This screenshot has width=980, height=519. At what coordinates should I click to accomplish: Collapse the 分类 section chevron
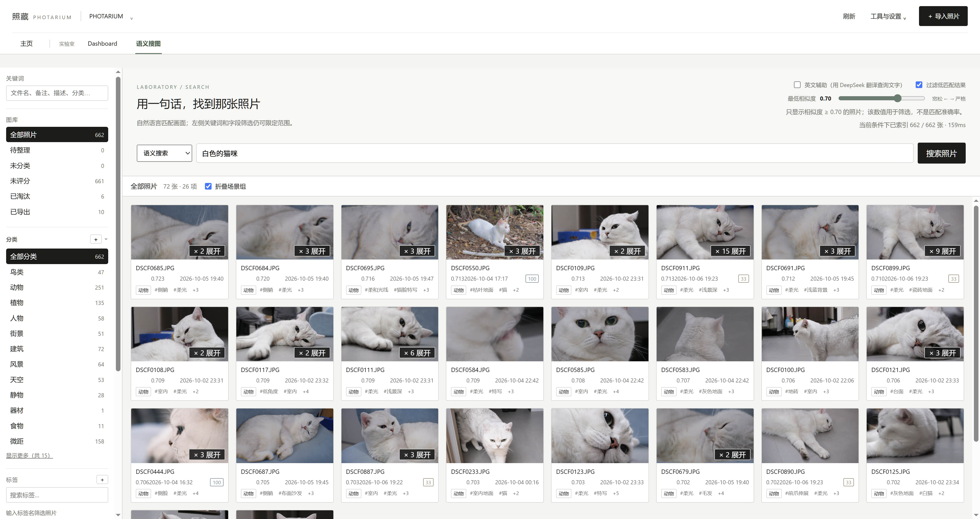(x=106, y=239)
